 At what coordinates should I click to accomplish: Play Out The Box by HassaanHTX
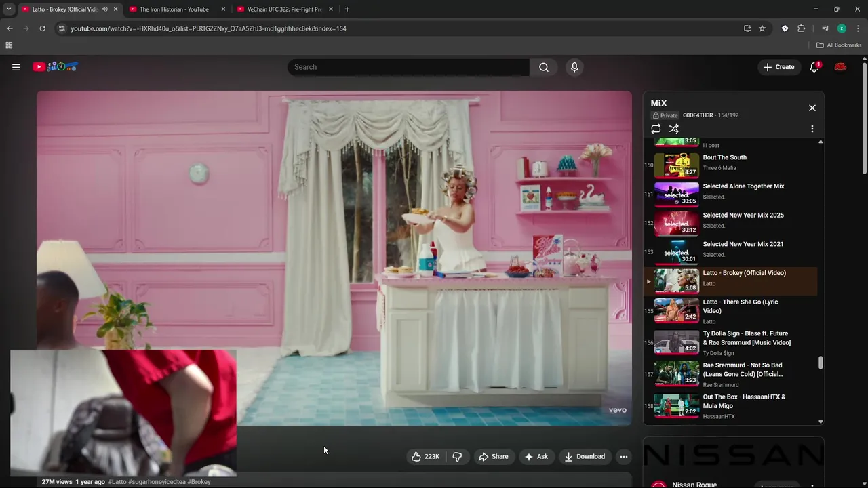(x=731, y=406)
